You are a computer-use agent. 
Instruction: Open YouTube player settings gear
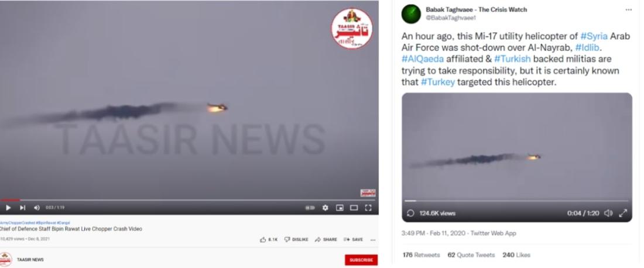326,208
